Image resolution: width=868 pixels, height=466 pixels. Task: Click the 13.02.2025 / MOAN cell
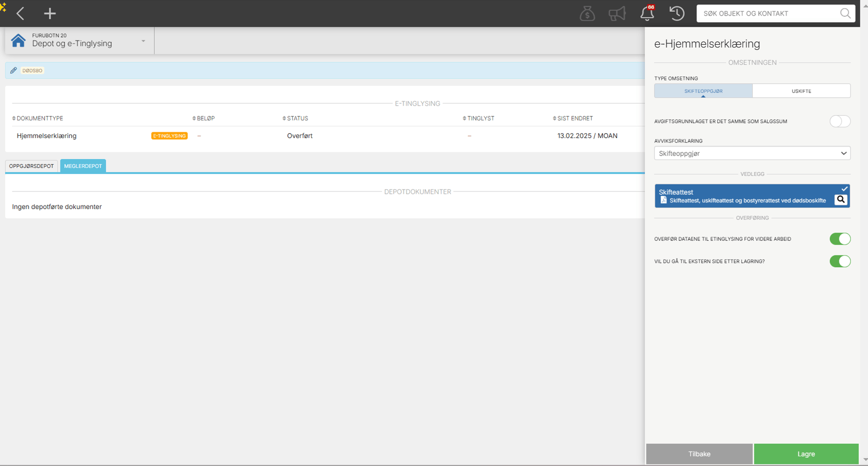[587, 136]
